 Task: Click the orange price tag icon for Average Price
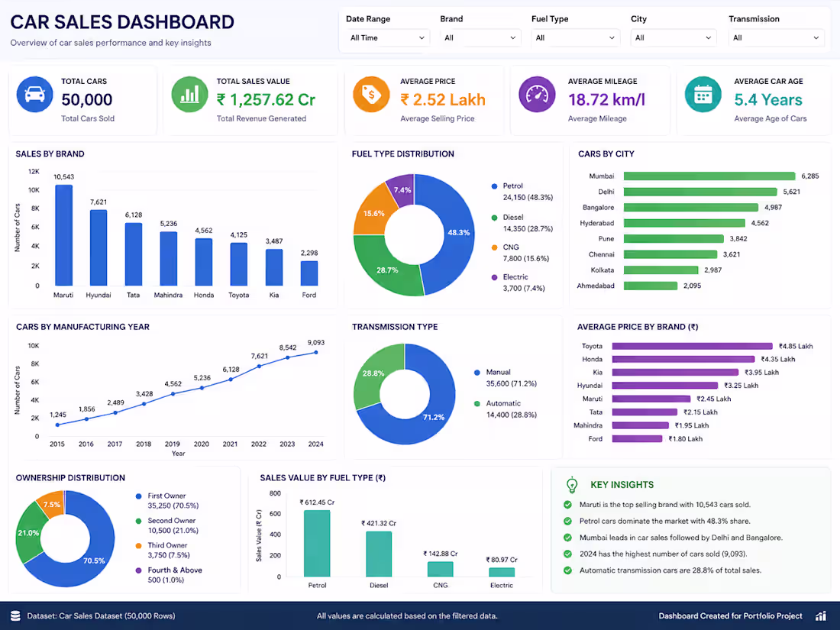click(x=370, y=94)
